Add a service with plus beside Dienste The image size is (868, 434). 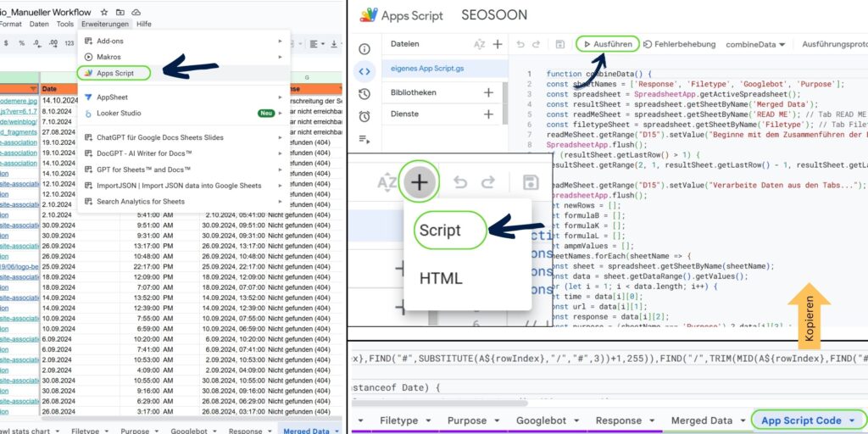coord(488,114)
